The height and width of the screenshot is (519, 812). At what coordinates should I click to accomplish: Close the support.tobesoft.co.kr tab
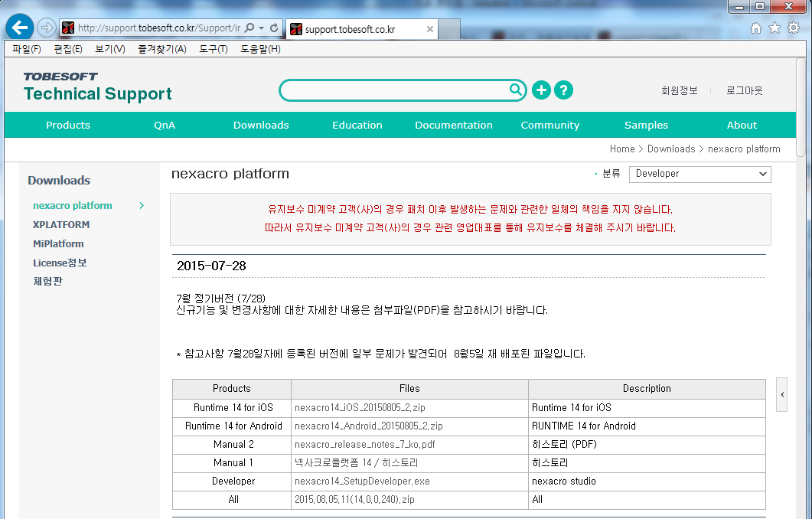click(x=430, y=29)
